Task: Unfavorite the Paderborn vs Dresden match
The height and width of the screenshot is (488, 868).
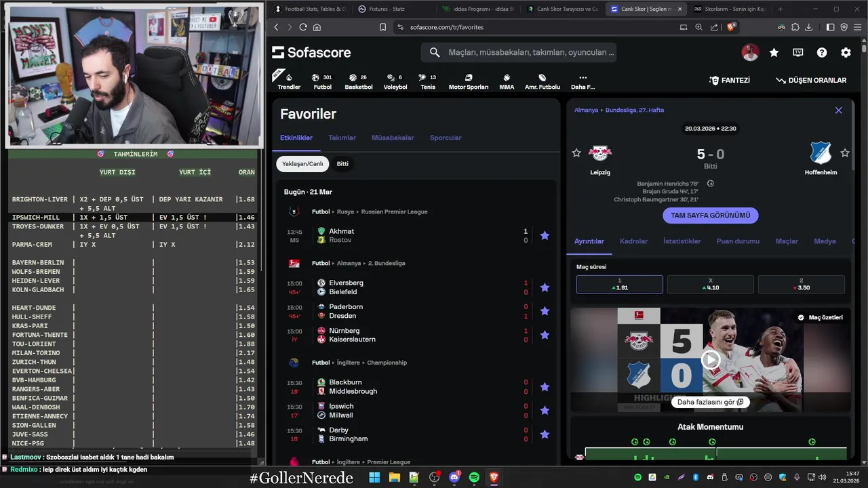Action: [x=545, y=311]
